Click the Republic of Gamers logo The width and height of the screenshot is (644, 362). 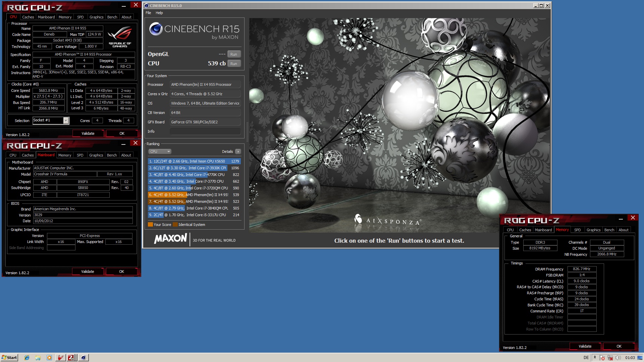point(120,37)
